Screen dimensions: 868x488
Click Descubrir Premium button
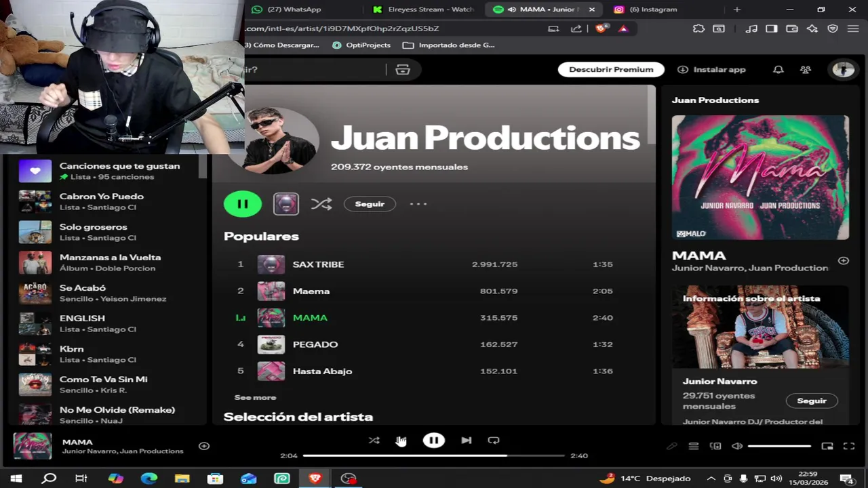pyautogui.click(x=611, y=69)
